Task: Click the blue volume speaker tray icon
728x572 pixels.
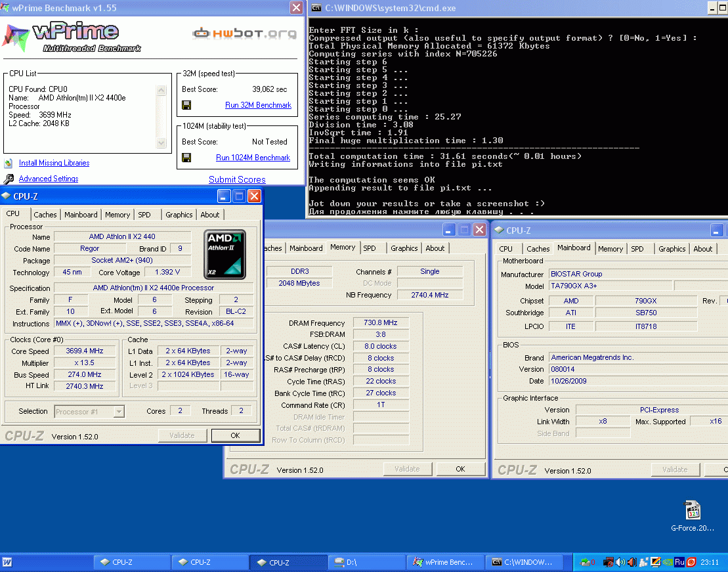Action: [x=620, y=562]
